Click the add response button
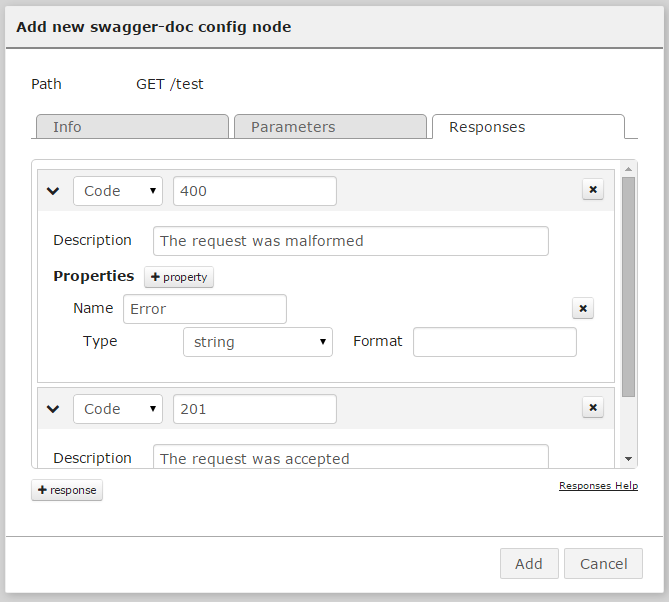 pos(67,490)
